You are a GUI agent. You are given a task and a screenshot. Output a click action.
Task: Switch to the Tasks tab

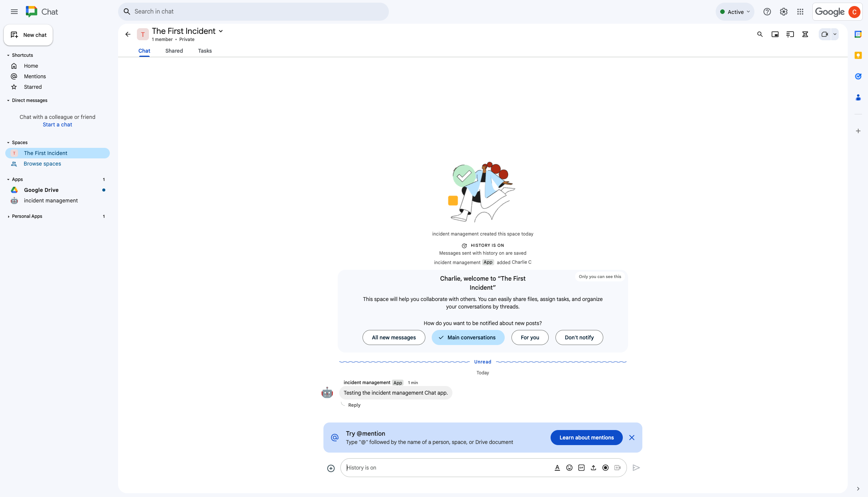[x=205, y=51]
